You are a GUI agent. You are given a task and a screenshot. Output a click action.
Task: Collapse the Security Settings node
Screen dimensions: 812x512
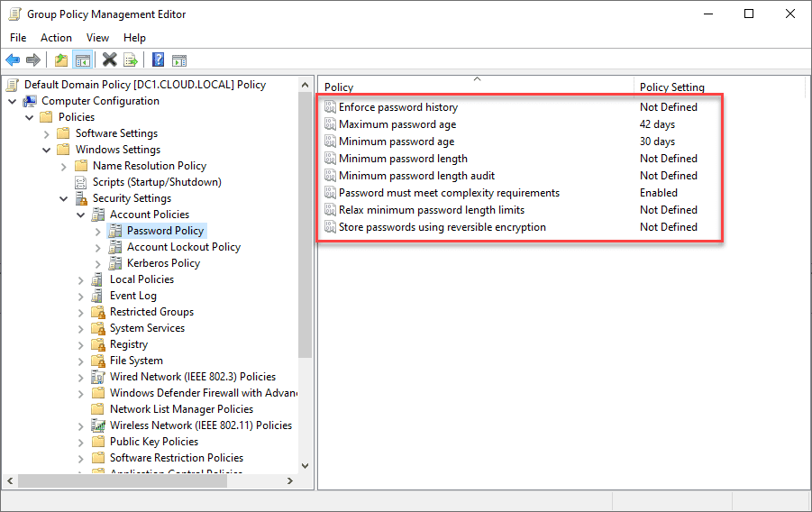point(64,199)
